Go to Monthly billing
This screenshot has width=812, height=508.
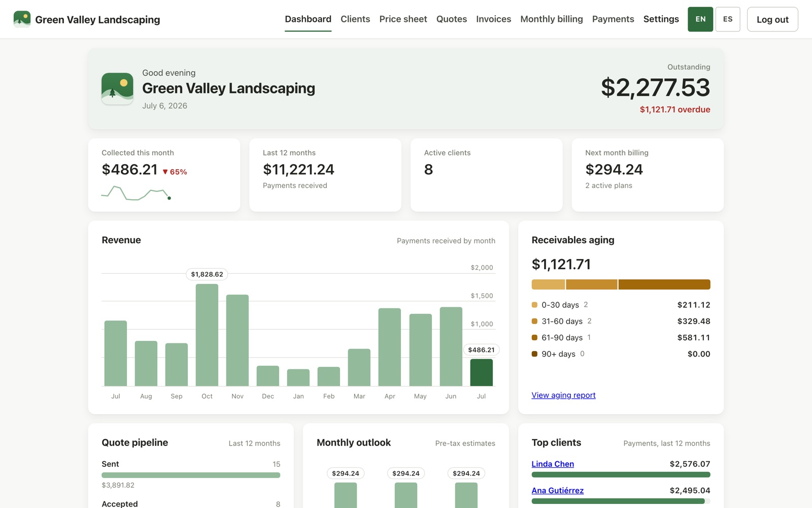[x=552, y=19]
